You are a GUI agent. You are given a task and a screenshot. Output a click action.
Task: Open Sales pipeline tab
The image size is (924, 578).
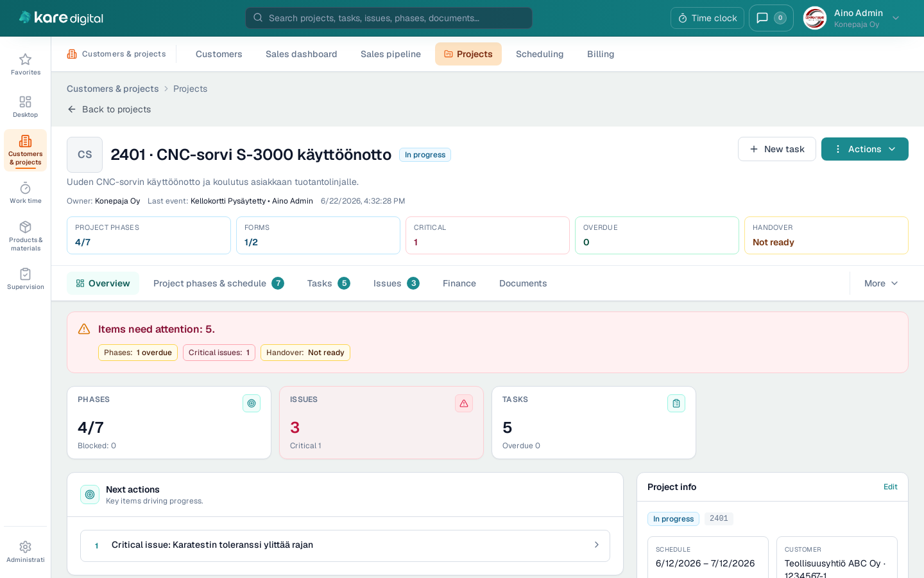[x=391, y=54]
